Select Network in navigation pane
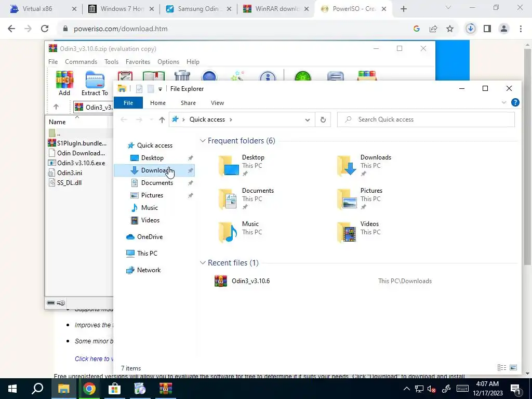 149,270
